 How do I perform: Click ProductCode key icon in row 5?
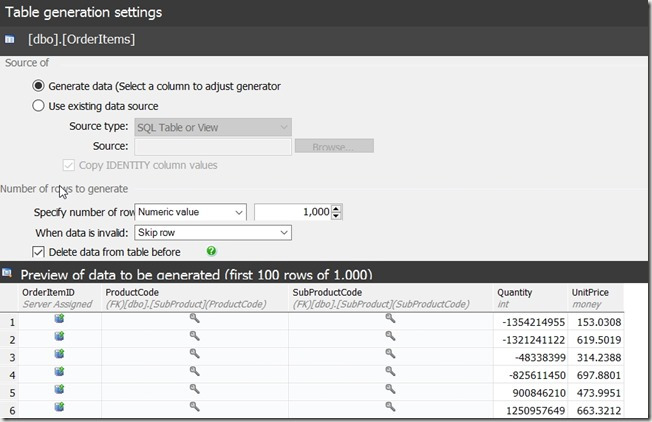(x=195, y=390)
